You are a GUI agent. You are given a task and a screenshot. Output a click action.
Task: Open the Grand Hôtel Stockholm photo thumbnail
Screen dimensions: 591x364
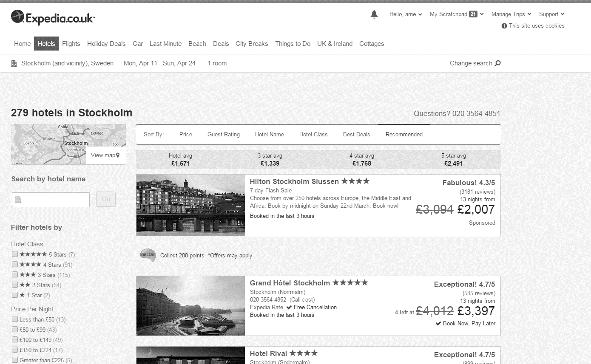tap(190, 306)
